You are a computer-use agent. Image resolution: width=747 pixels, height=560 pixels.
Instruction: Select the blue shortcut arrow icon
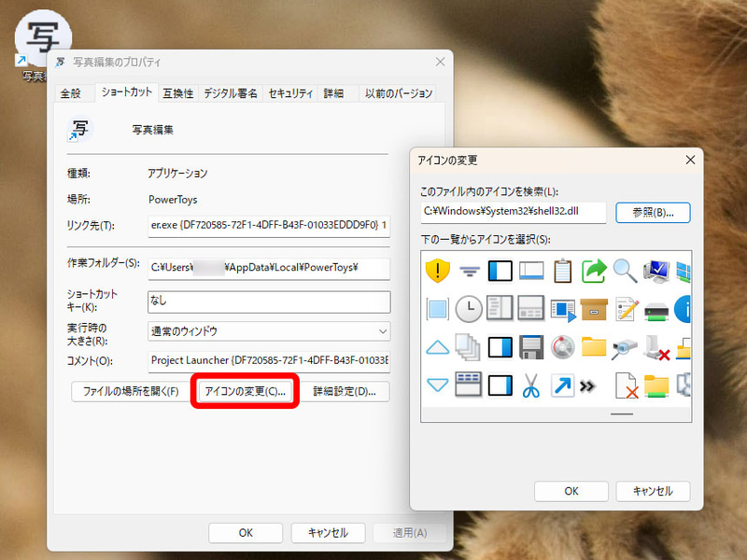(x=563, y=384)
